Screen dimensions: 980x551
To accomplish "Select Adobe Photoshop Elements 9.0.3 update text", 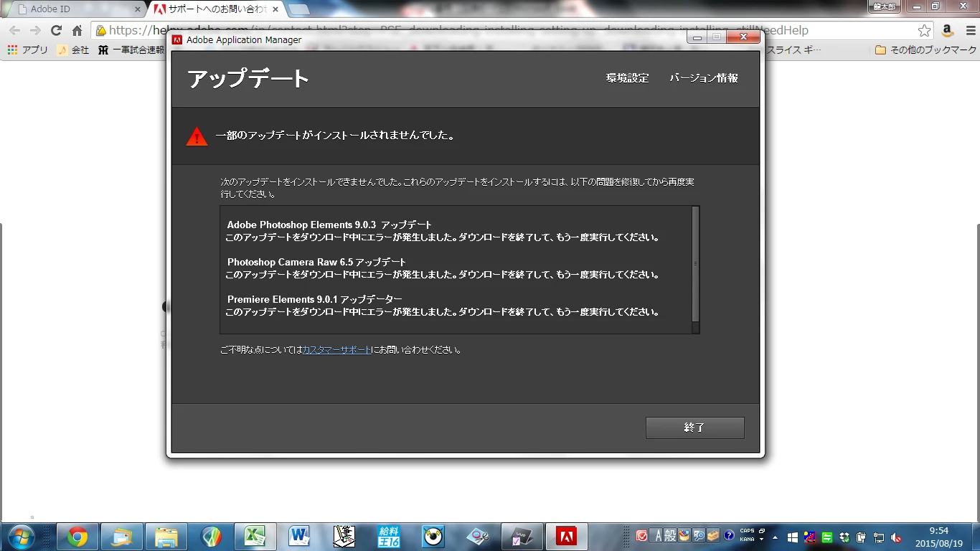I will [x=329, y=225].
